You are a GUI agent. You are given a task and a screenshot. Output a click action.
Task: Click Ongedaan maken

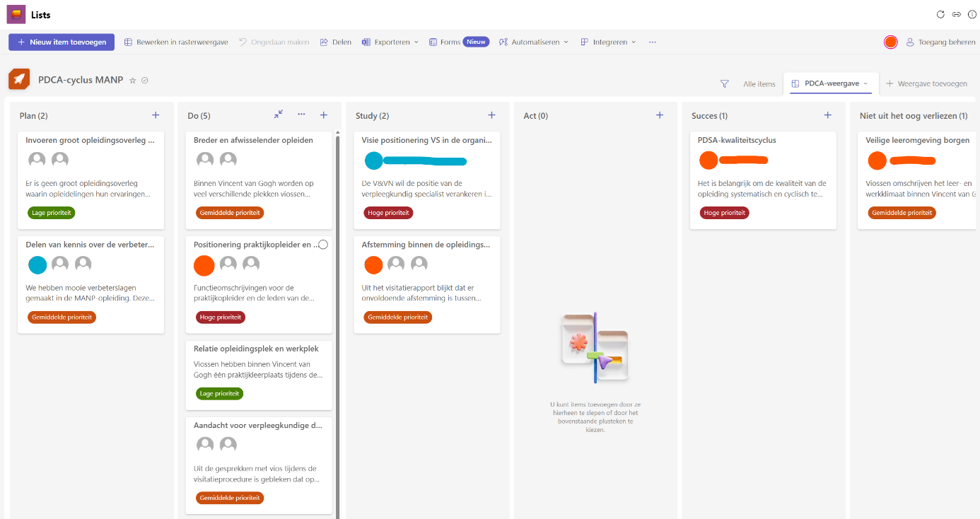[274, 42]
